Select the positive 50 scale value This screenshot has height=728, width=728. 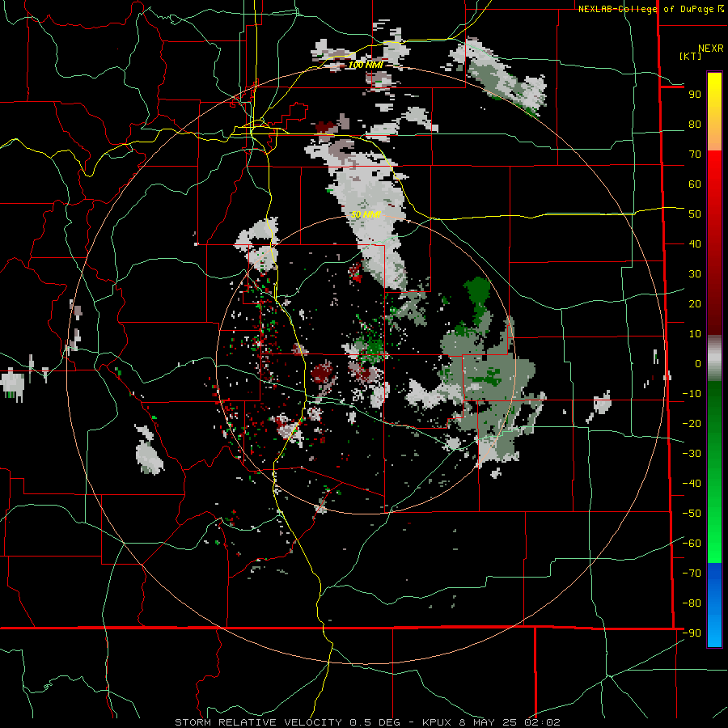pos(695,214)
